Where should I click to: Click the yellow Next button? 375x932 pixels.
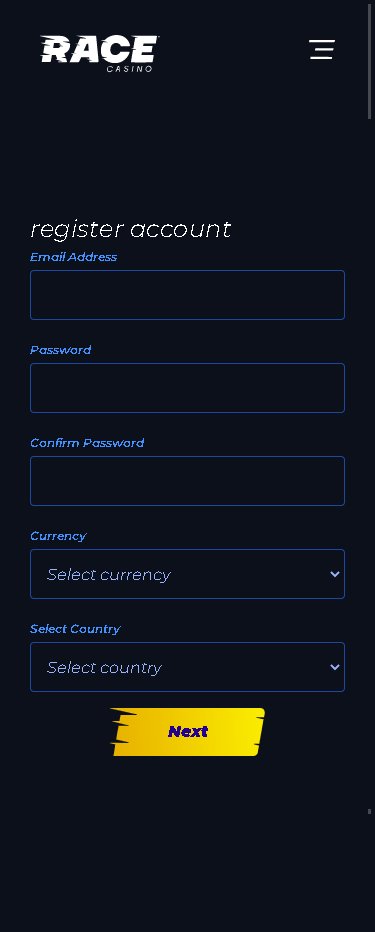(187, 732)
